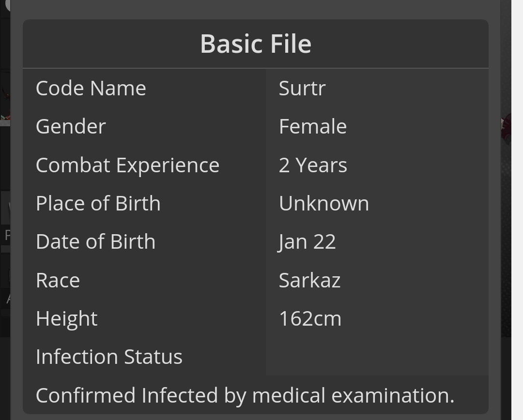Select the Code Name label

(x=91, y=89)
